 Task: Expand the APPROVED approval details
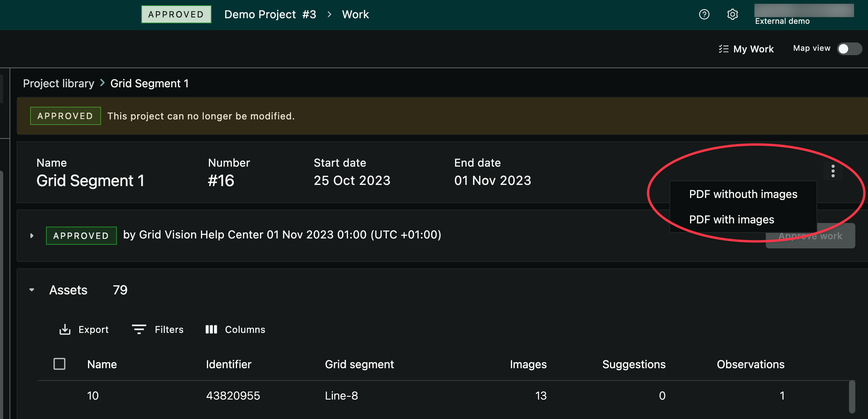pyautogui.click(x=32, y=235)
